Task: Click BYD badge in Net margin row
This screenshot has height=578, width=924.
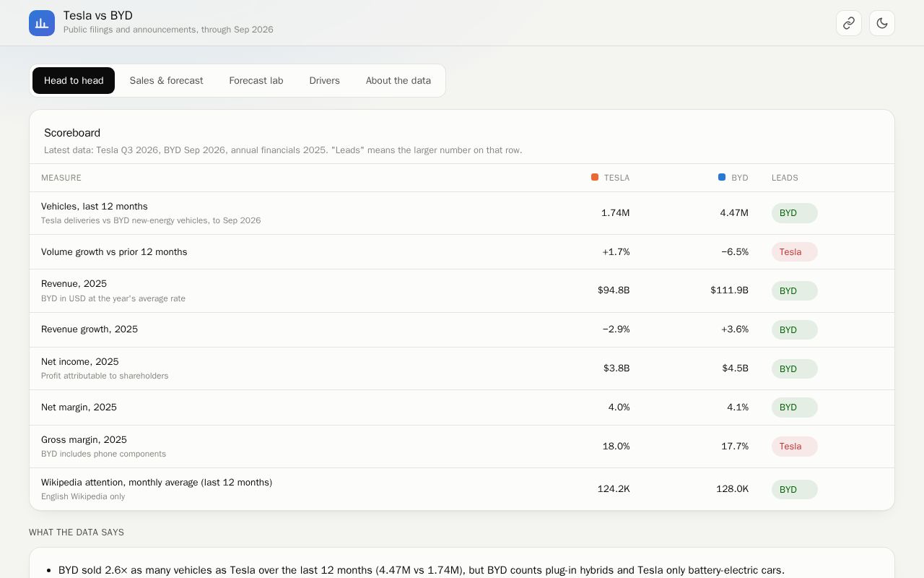Action: 794,407
